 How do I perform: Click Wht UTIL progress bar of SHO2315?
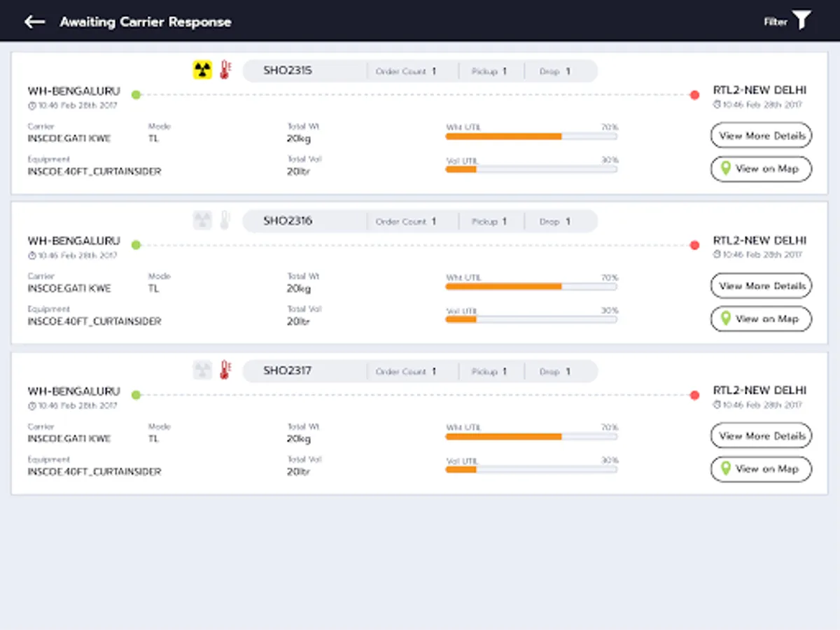point(531,136)
